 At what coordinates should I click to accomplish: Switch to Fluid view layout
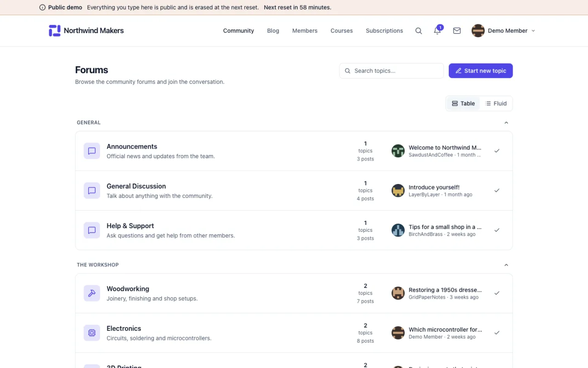pyautogui.click(x=496, y=103)
